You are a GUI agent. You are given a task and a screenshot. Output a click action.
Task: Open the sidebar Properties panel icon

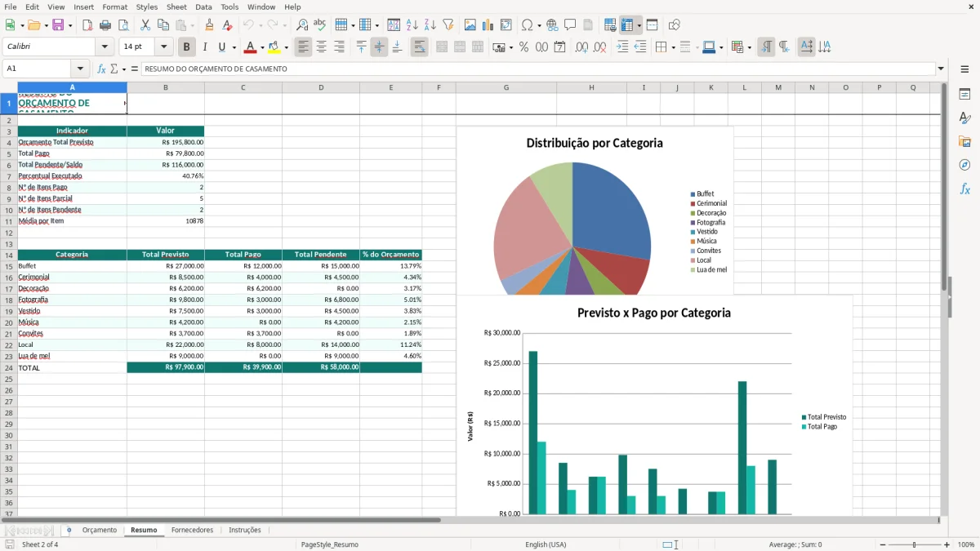click(x=964, y=95)
